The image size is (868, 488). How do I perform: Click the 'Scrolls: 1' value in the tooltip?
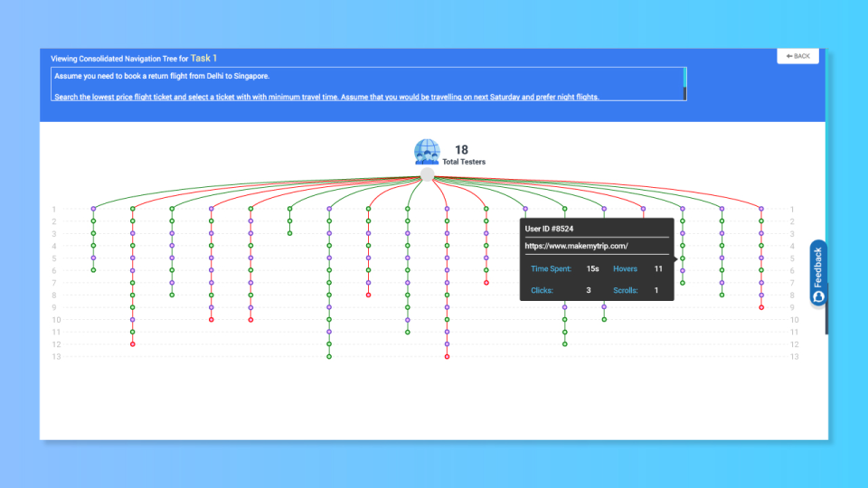(x=656, y=290)
